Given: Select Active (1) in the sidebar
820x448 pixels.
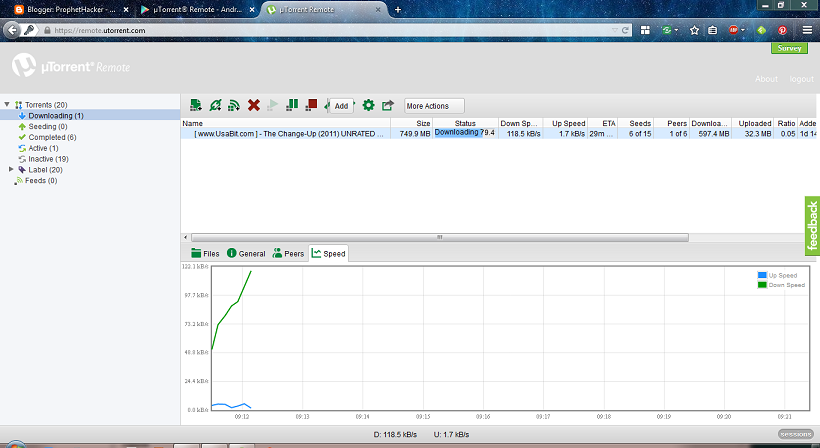Looking at the screenshot, I should (x=43, y=148).
